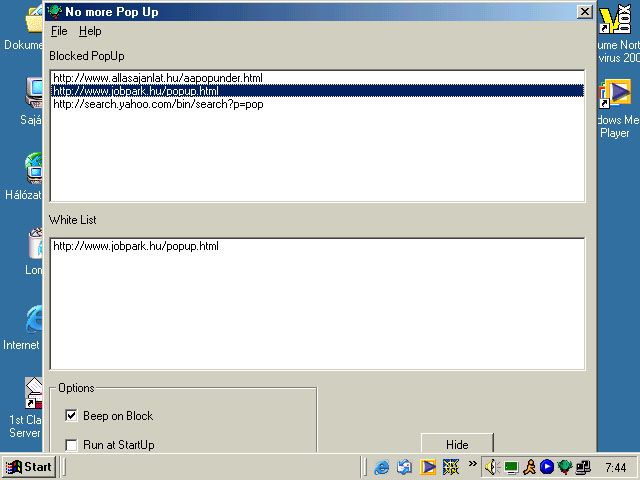Uncheck Beep on Block option
Screen dimensions: 640x480
coord(71,416)
